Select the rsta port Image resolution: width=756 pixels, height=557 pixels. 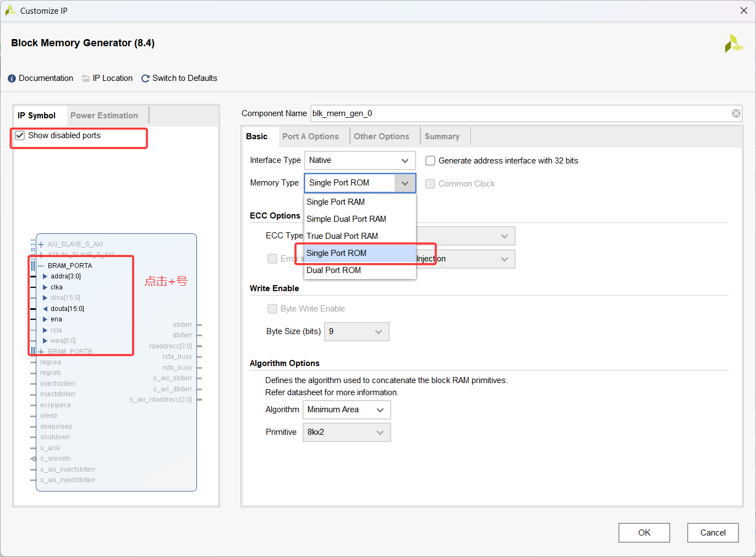(x=56, y=330)
